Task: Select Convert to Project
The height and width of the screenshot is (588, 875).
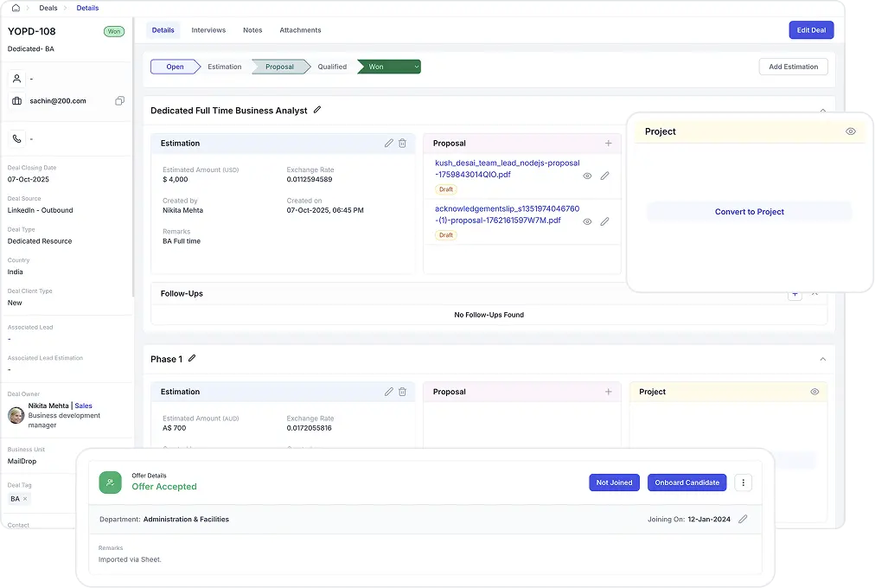Action: point(749,211)
